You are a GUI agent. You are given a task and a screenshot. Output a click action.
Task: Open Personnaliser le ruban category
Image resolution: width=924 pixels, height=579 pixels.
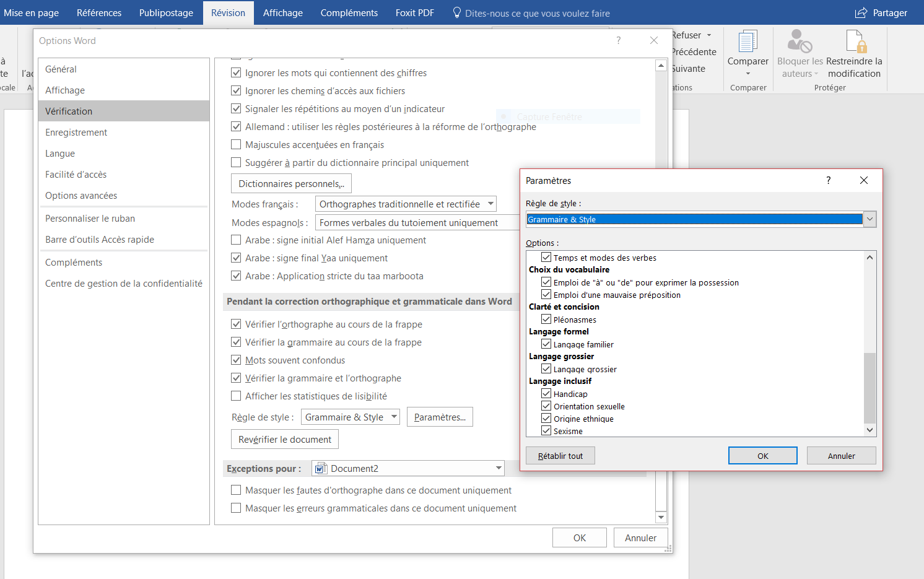[x=124, y=219]
